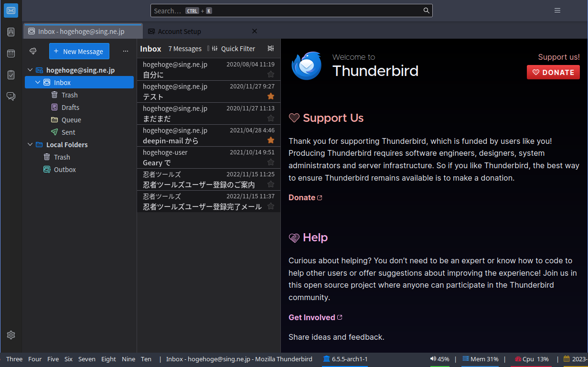Toggle the Quick Filter bar
Screen dimensions: 588x367
click(233, 49)
